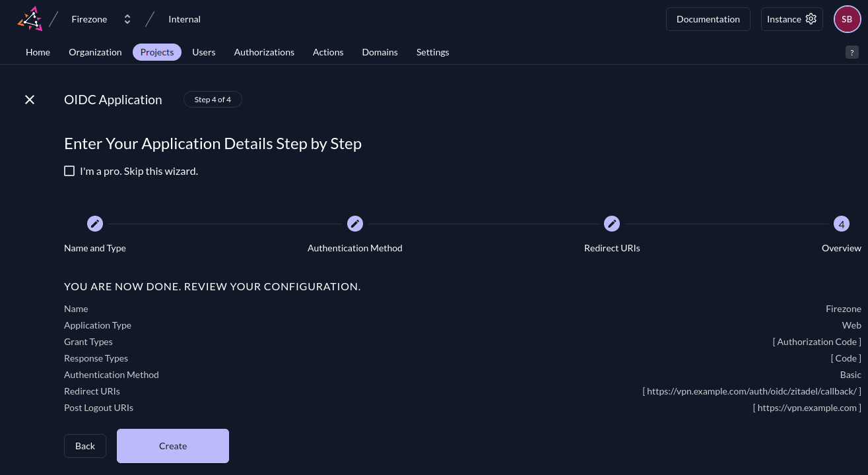Enable the 'I'm a pro. Skip this wizard.' checkbox
Screen dimensions: 868x475
(x=69, y=171)
